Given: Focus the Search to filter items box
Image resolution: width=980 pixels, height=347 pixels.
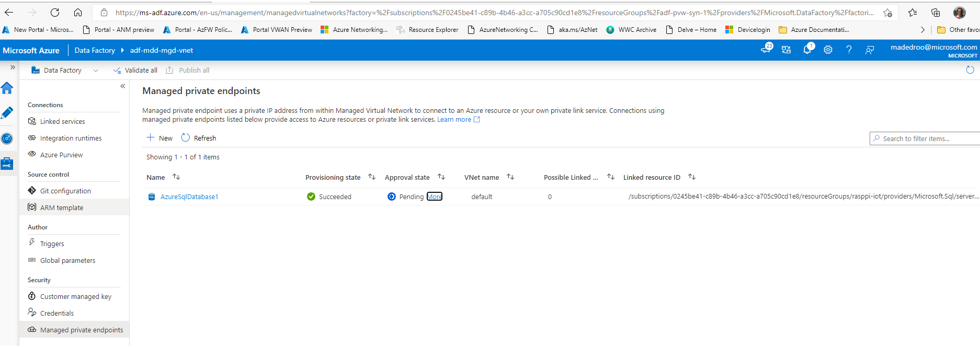Looking at the screenshot, I should click(x=925, y=138).
